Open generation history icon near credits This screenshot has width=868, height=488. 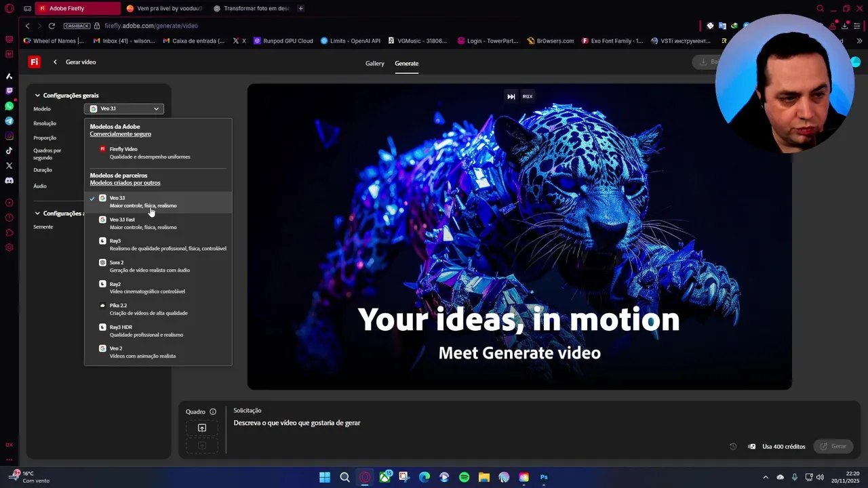click(x=733, y=446)
